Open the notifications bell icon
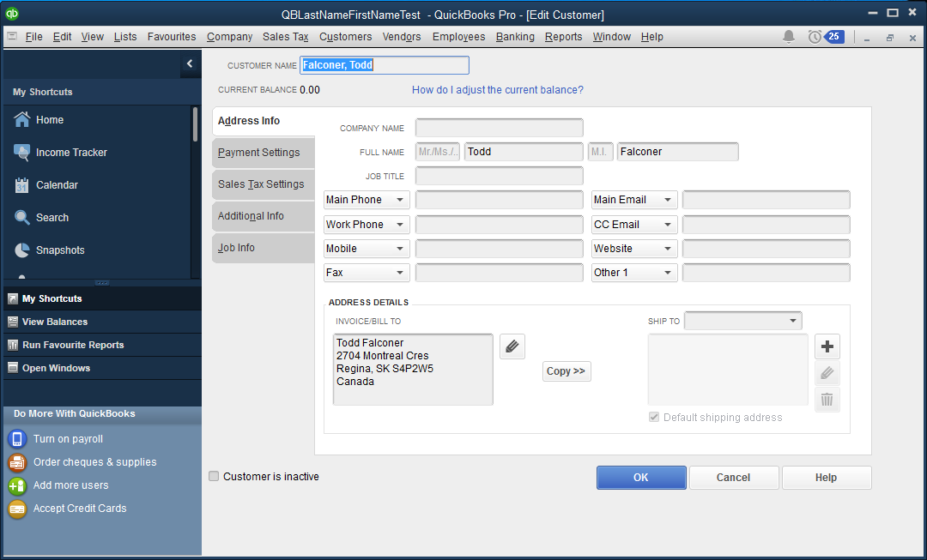The image size is (927, 560). point(789,37)
